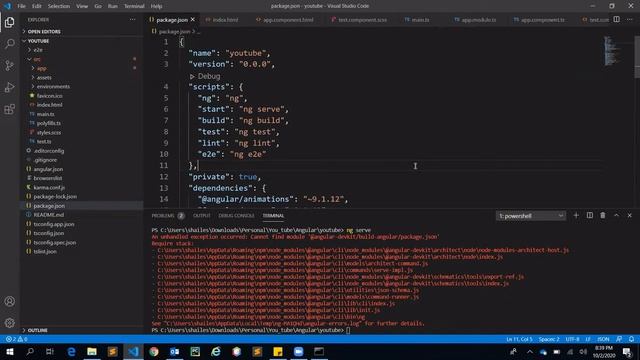Open Windows Start menu
Screen dimensions: 640x360
(x=9, y=351)
